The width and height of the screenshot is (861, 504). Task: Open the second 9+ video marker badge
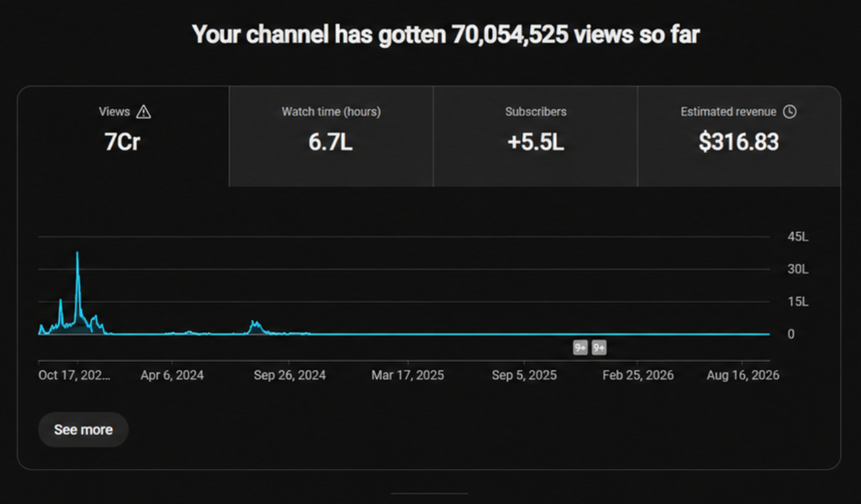pyautogui.click(x=599, y=348)
